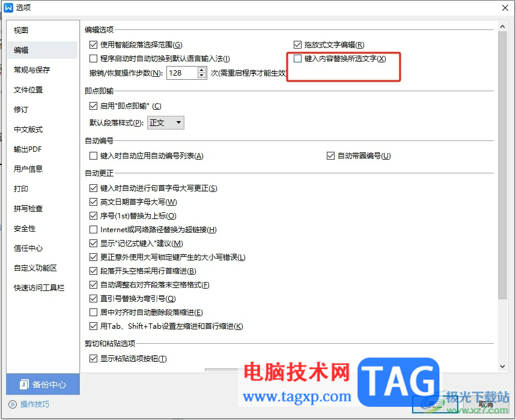
Task: Open the 信任中心 settings page
Action: tap(28, 248)
